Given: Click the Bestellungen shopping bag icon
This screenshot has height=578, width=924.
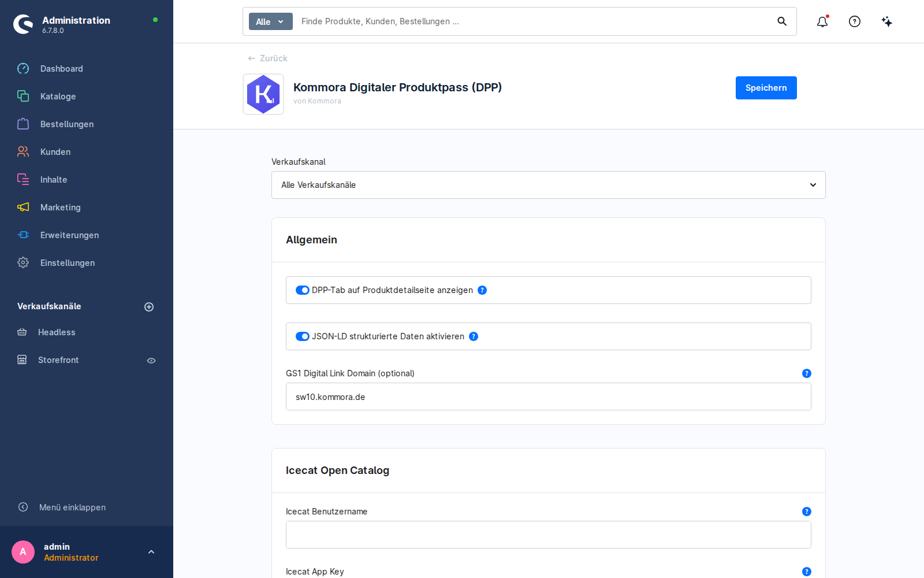Looking at the screenshot, I should pyautogui.click(x=23, y=124).
